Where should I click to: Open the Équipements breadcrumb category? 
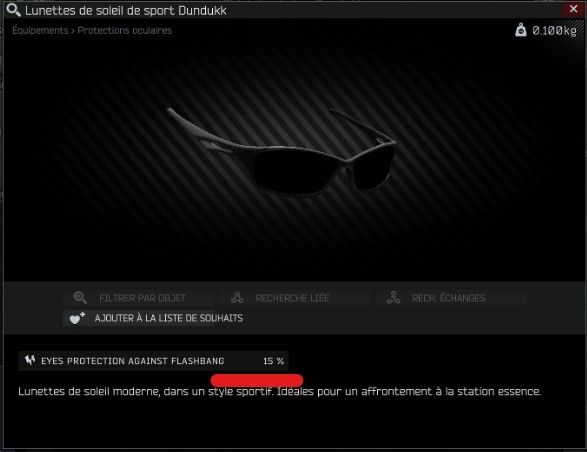coord(40,30)
